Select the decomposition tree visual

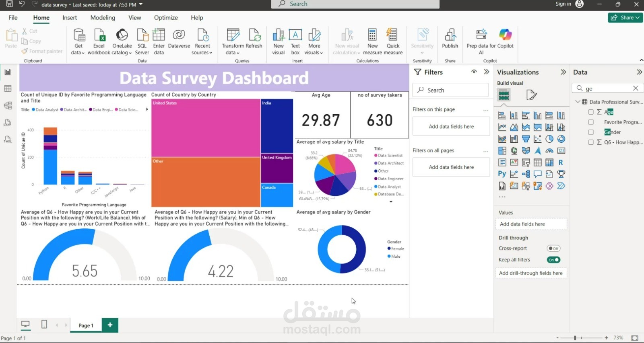(x=526, y=174)
